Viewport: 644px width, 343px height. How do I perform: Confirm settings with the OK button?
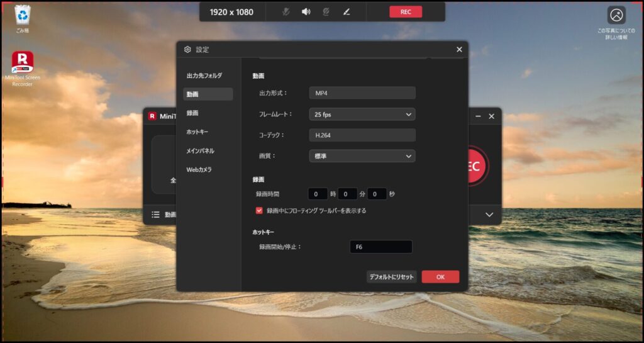click(x=440, y=277)
